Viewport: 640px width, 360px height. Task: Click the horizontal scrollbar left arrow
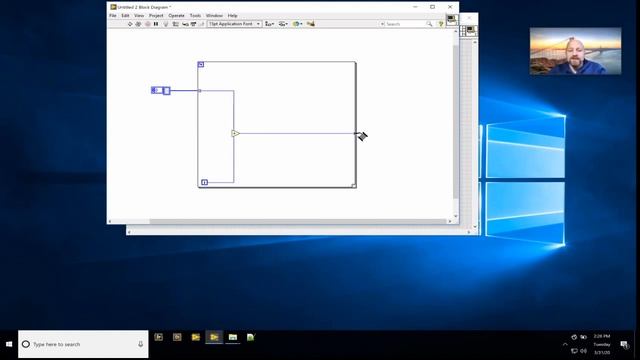(109, 222)
